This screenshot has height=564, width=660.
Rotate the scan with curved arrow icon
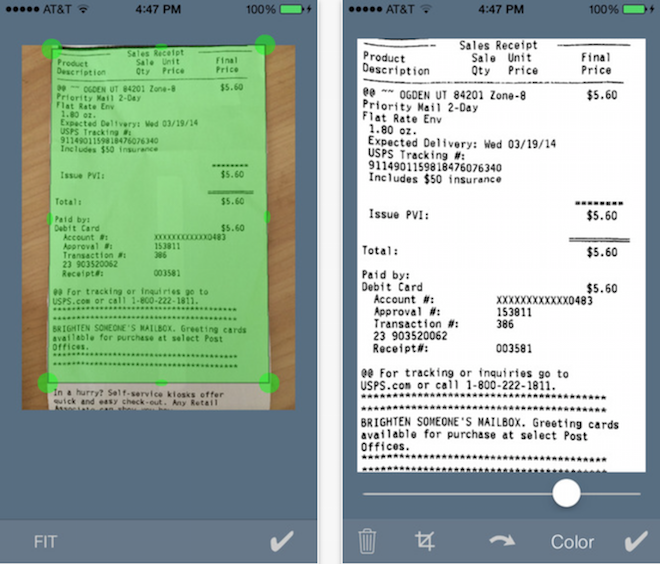pyautogui.click(x=502, y=540)
